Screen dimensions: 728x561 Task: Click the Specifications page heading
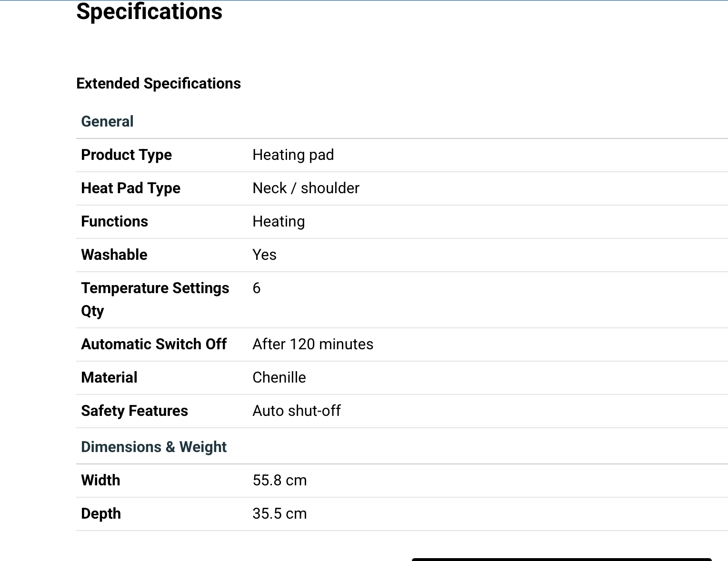149,11
